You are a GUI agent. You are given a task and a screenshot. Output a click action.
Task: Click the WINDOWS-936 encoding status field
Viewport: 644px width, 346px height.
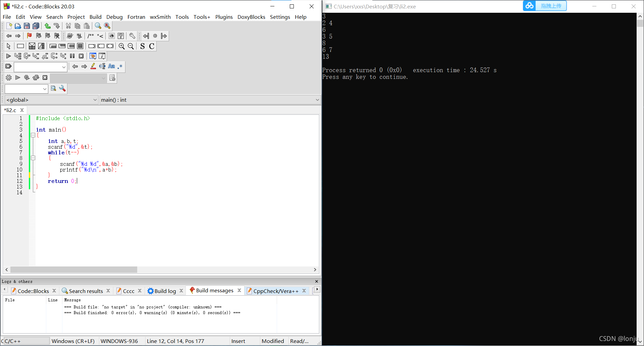coord(119,341)
